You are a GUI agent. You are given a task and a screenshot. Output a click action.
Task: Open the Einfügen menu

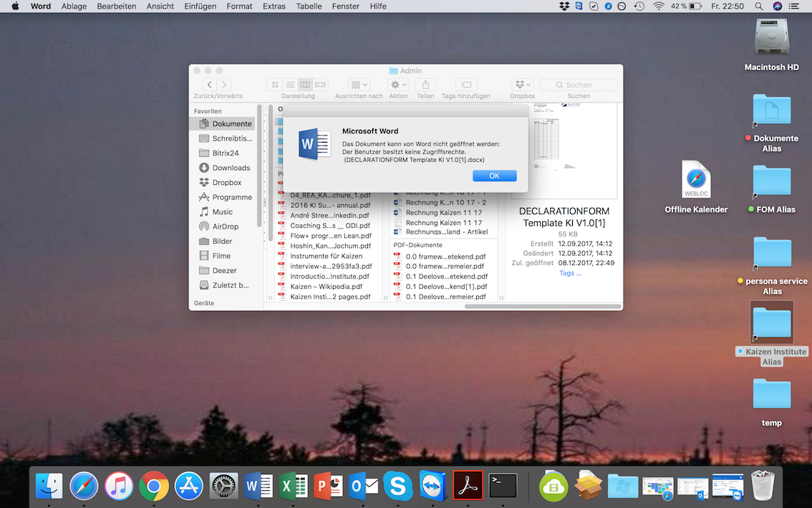(200, 6)
